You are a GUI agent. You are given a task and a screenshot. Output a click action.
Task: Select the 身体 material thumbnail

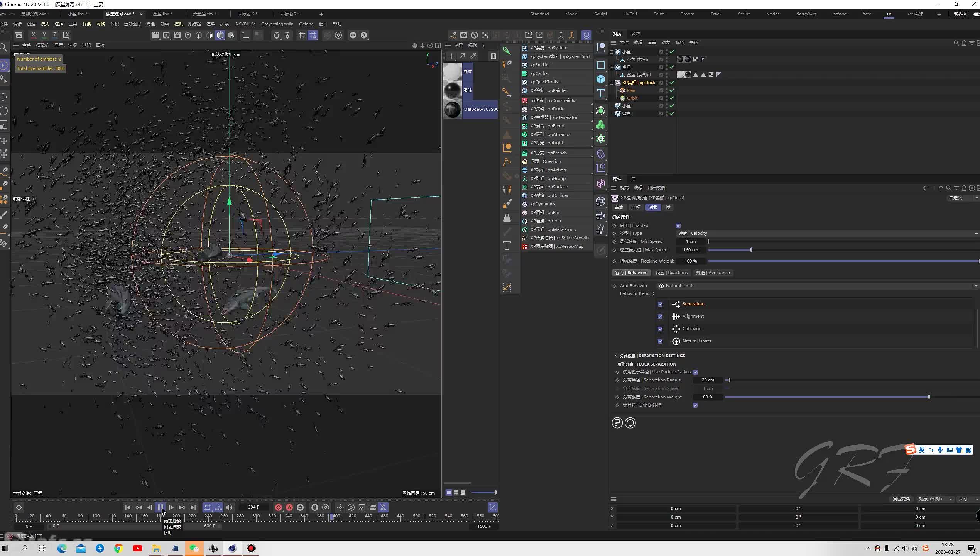[x=452, y=71]
